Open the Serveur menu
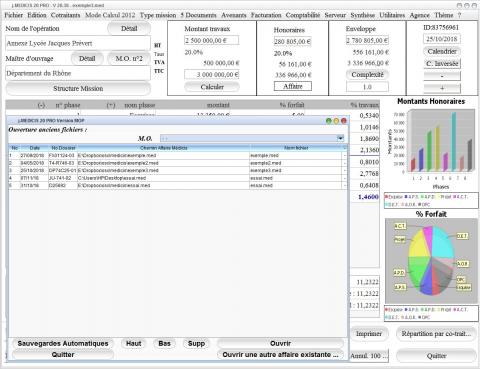Viewport: 480px width, 369px height. click(335, 15)
